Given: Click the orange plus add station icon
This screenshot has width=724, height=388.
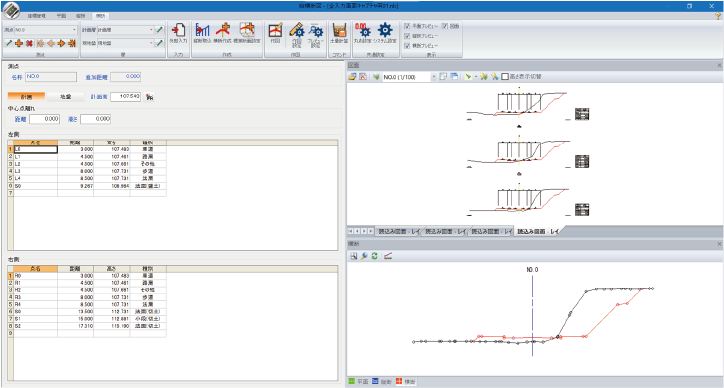Looking at the screenshot, I should pyautogui.click(x=19, y=43).
